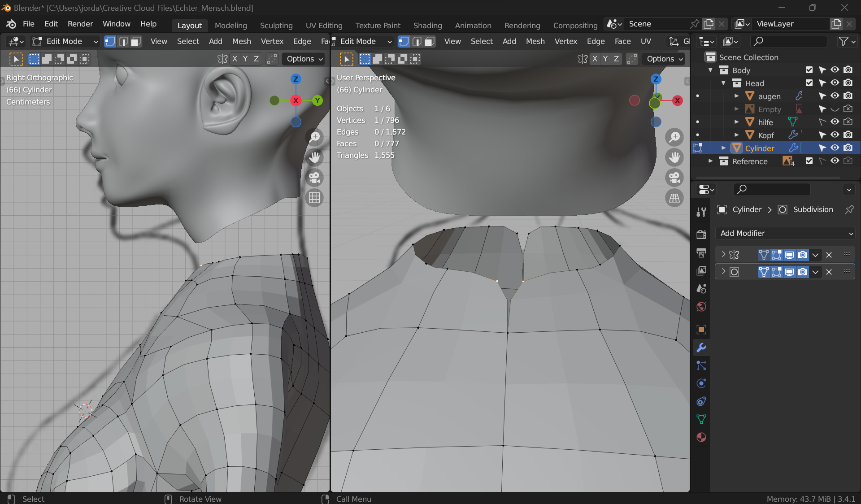This screenshot has height=504, width=861.
Task: Toggle camera view in right viewport
Action: point(674,178)
